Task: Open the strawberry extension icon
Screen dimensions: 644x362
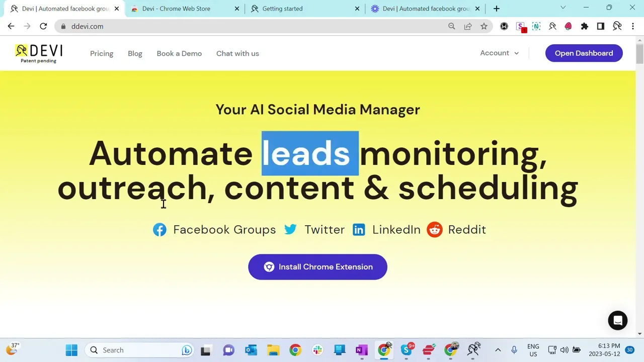Action: 569,26
